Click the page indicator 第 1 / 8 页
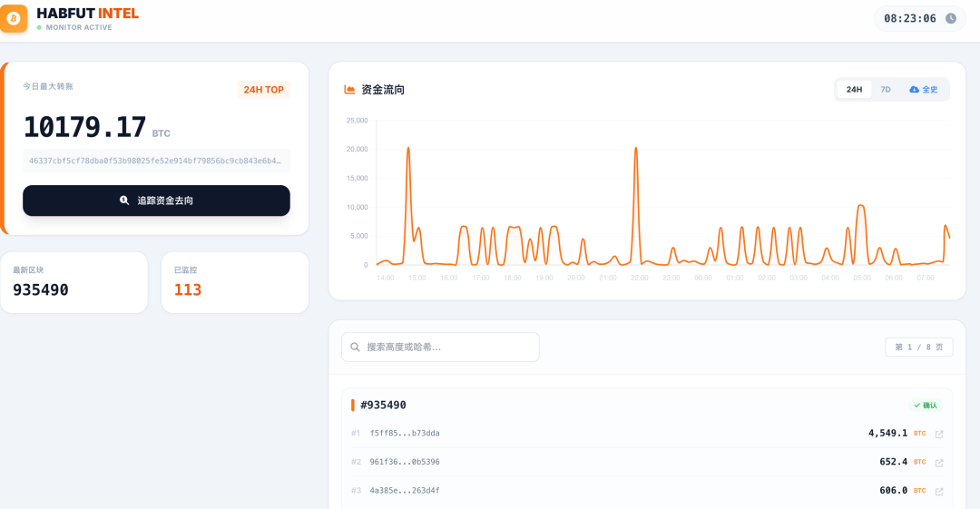The height and width of the screenshot is (509, 980). 918,347
